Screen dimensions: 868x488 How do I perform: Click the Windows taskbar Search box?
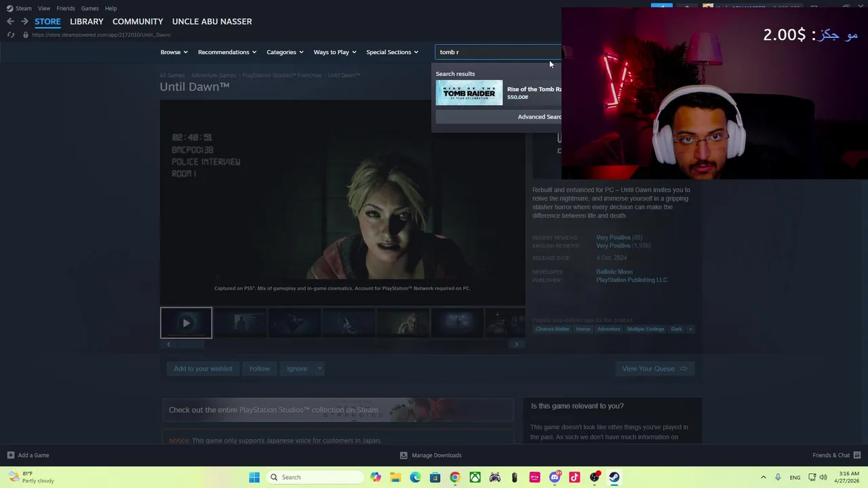tap(316, 477)
